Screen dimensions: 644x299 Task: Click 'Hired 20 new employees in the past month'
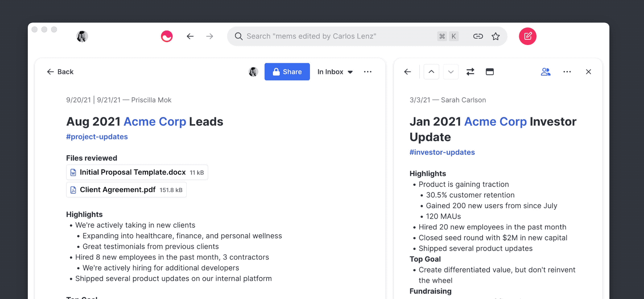pyautogui.click(x=492, y=227)
